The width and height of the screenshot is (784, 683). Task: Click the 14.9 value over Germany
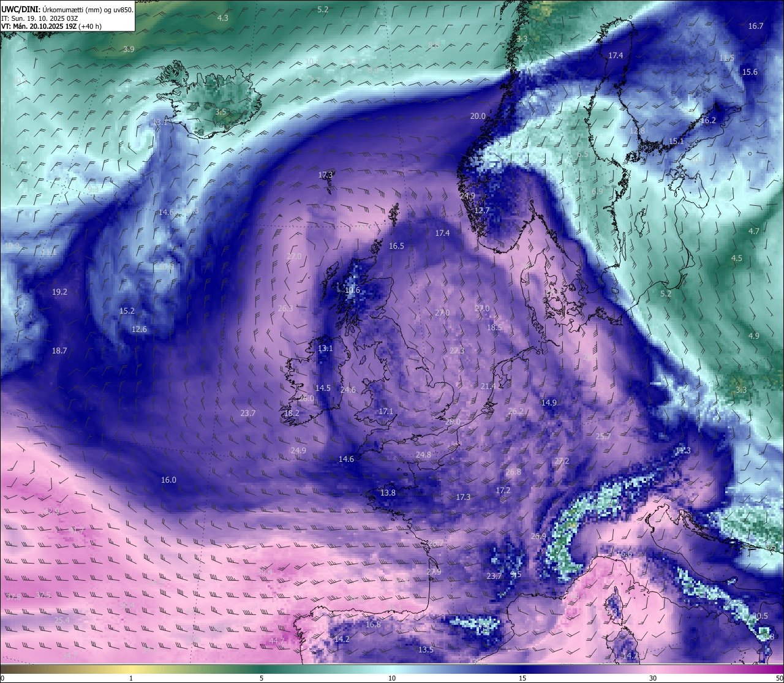tap(549, 403)
